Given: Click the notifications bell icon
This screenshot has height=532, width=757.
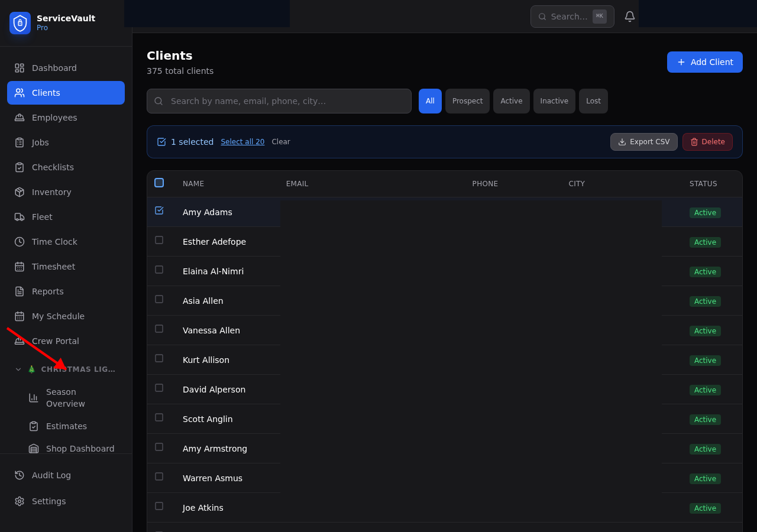Looking at the screenshot, I should pos(630,17).
